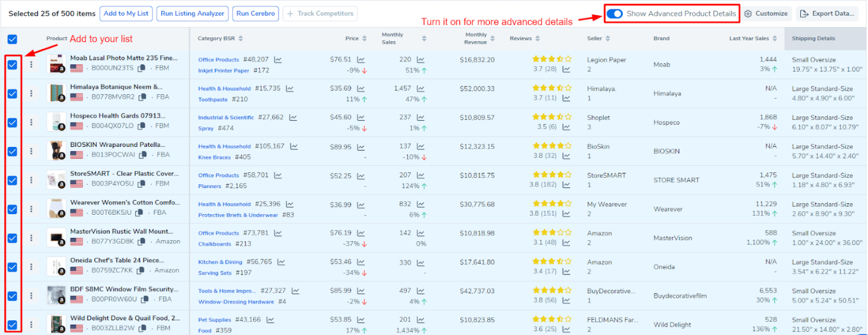This screenshot has width=868, height=335.
Task: Open the three-dot menu for Wearever row
Action: tap(32, 209)
